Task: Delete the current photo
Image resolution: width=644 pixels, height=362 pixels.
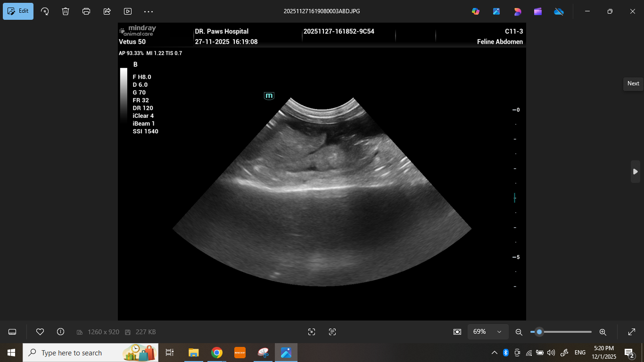Action: pos(66,11)
